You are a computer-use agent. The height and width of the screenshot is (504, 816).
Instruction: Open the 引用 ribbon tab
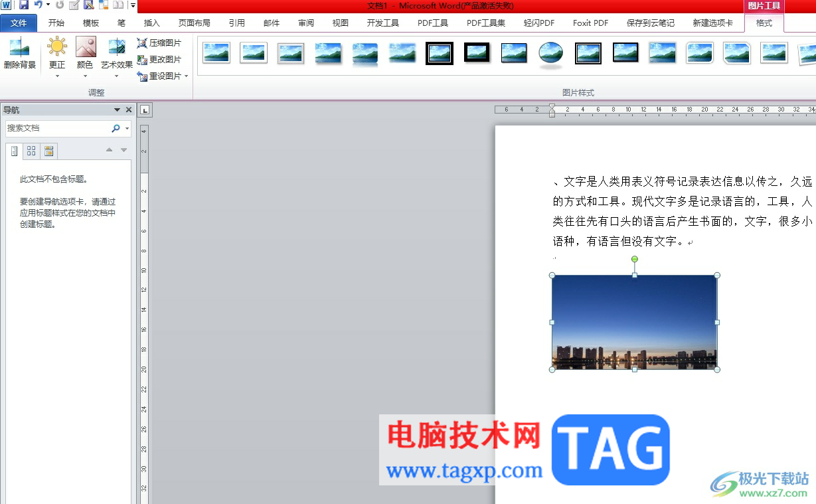237,23
